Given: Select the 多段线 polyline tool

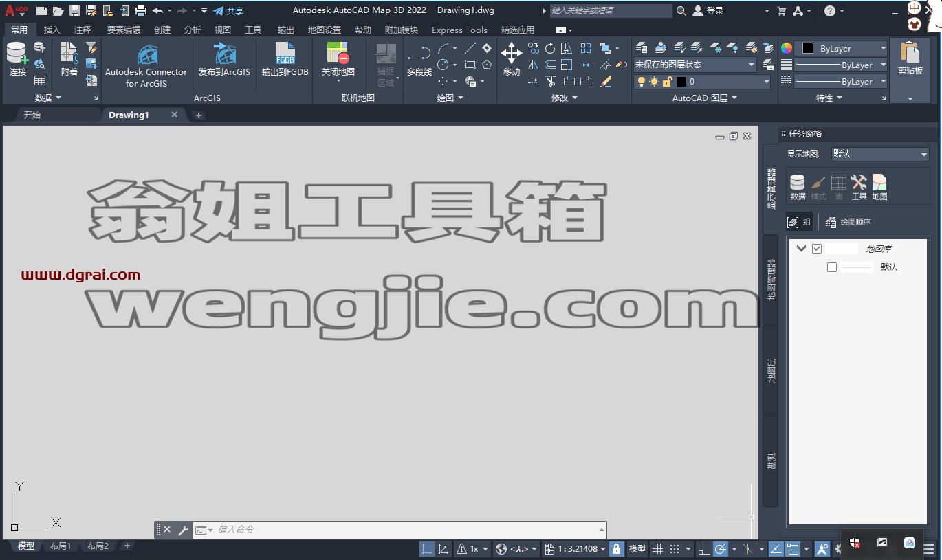Looking at the screenshot, I should click(x=419, y=59).
